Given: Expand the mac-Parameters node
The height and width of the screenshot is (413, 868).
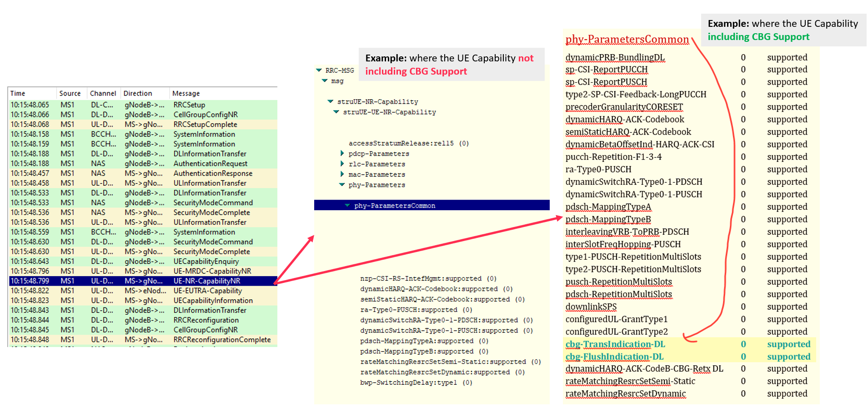Looking at the screenshot, I should 342,174.
